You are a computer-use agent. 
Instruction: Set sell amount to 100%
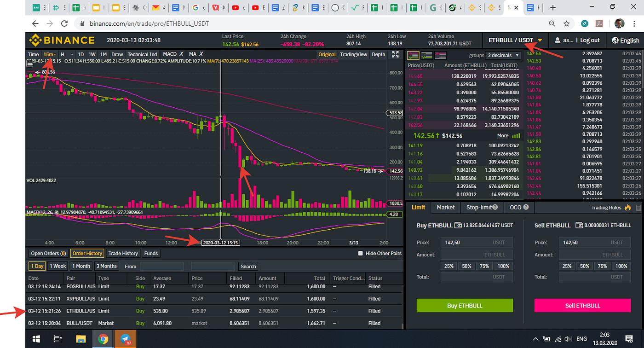621,266
